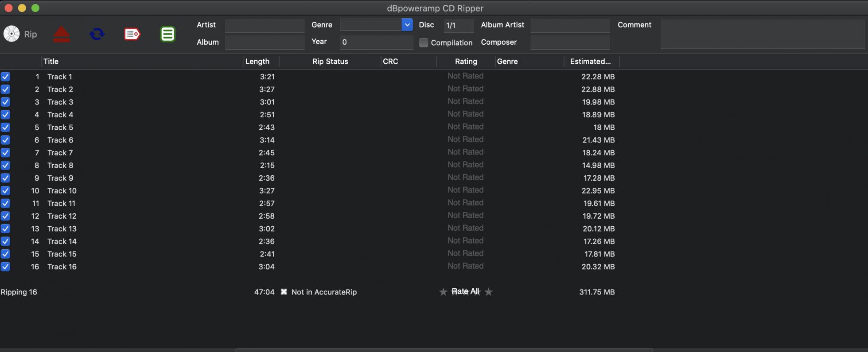The image size is (868, 352).
Task: Click the Artist text field
Action: click(265, 25)
